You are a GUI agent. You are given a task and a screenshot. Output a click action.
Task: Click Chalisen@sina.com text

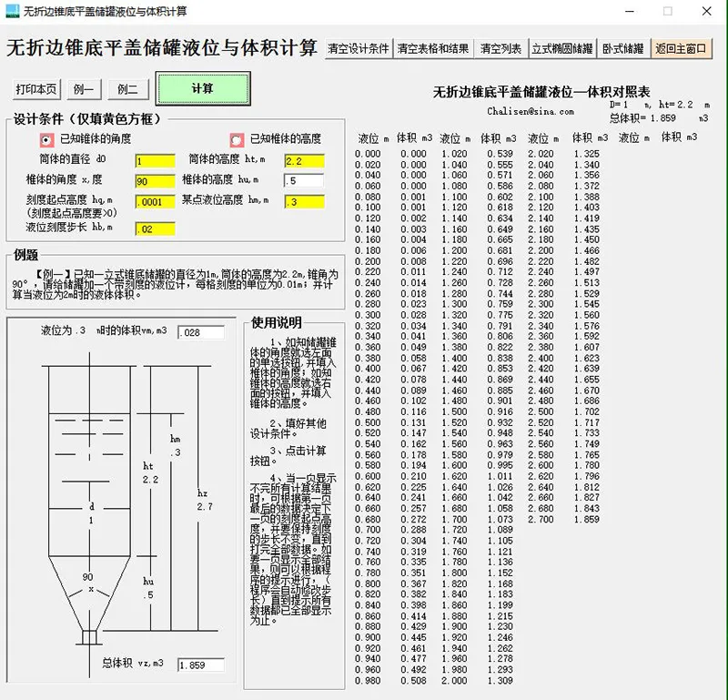[531, 111]
